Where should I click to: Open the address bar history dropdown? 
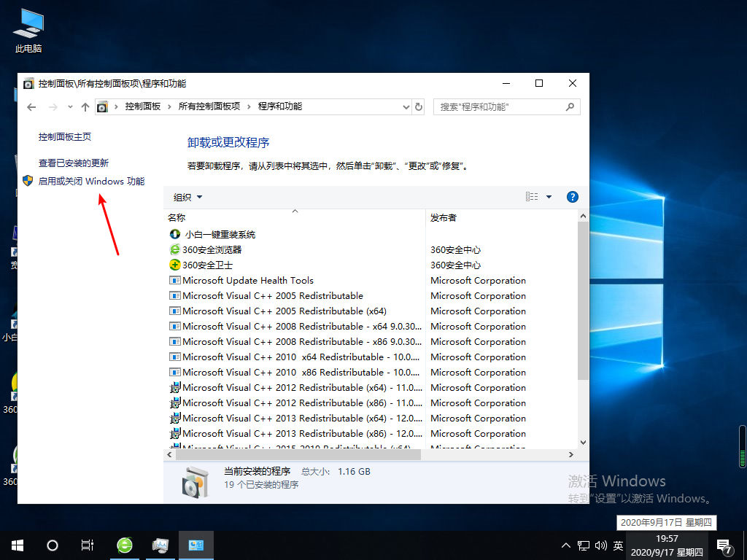[x=407, y=107]
